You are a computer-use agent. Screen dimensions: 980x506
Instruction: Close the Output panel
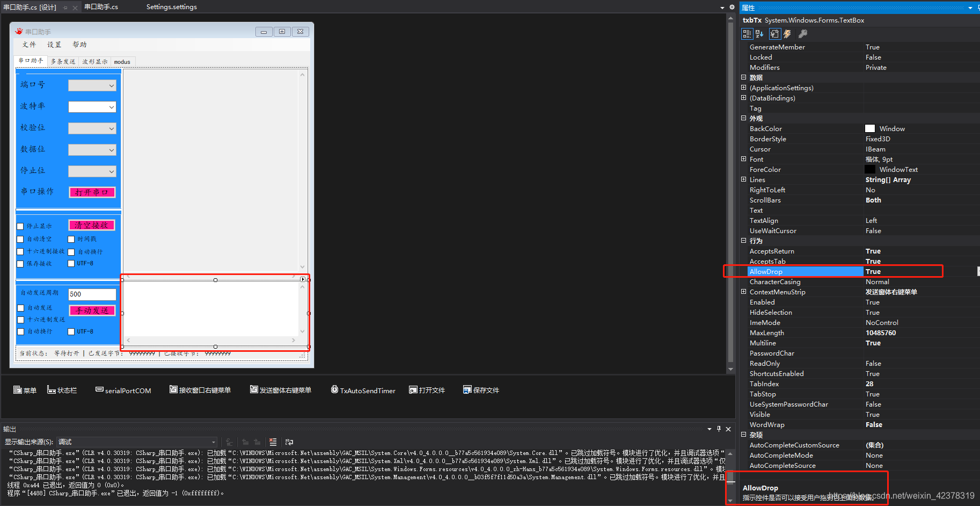(x=728, y=429)
